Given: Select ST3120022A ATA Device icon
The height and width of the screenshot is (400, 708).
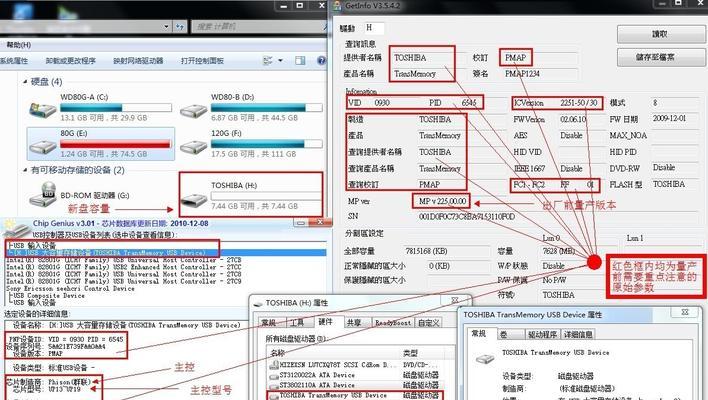Looking at the screenshot, I should (274, 375).
